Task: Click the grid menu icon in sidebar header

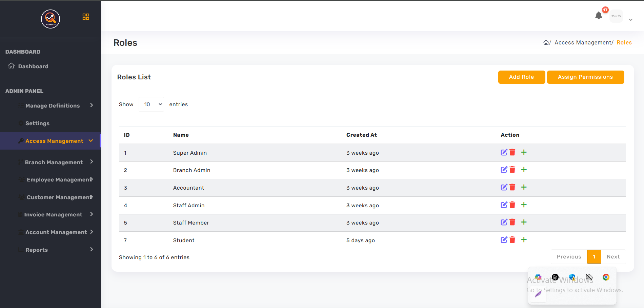Action: click(x=86, y=17)
